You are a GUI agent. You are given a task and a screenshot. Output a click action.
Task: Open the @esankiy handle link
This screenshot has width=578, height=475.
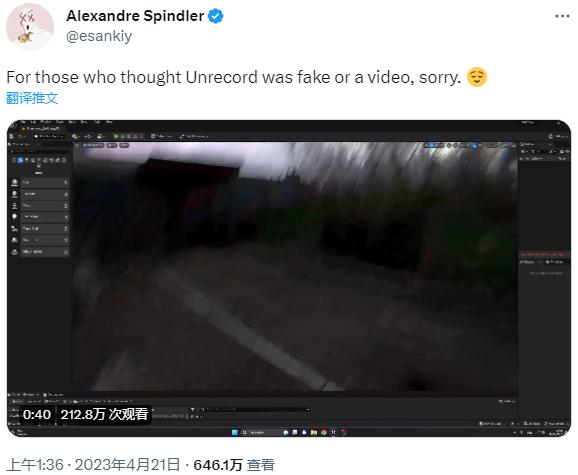99,36
